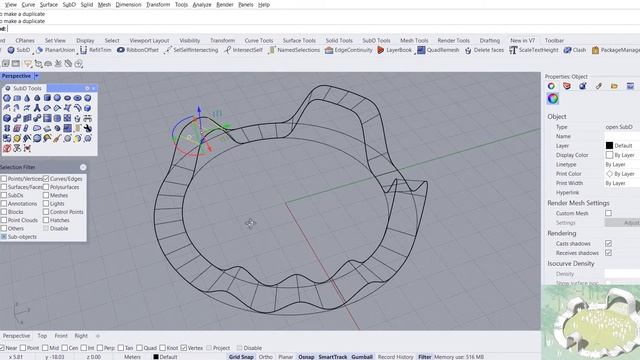The width and height of the screenshot is (640, 360).
Task: Open the Linetype By Layer dropdown
Action: tap(622, 164)
